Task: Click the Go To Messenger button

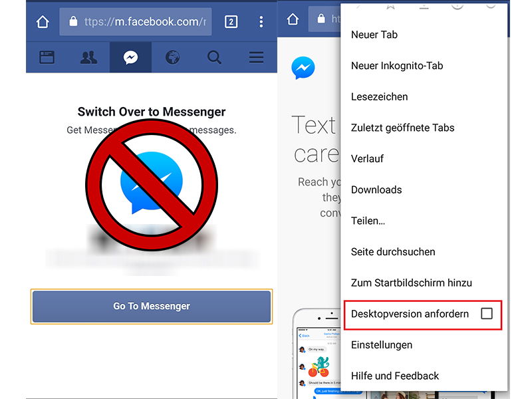Action: 152,306
